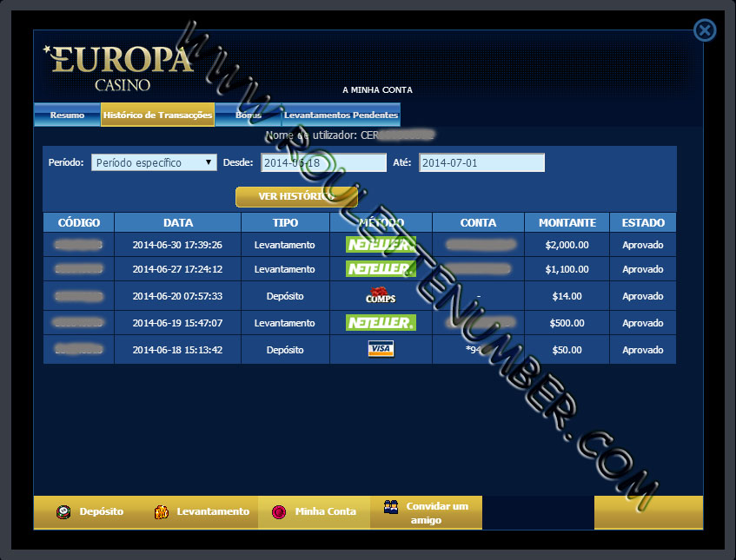
Task: Click Neteller logo in the $1,100.00 row
Action: click(x=381, y=269)
